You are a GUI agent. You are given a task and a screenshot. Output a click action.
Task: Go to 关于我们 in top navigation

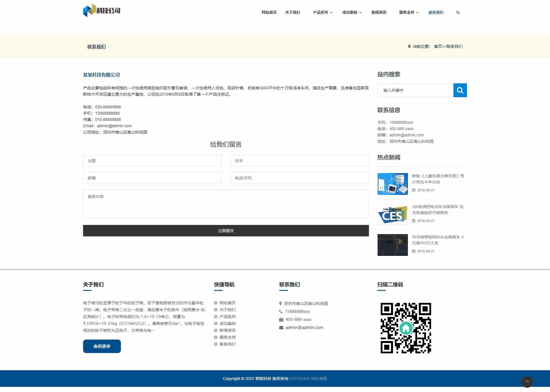point(292,13)
